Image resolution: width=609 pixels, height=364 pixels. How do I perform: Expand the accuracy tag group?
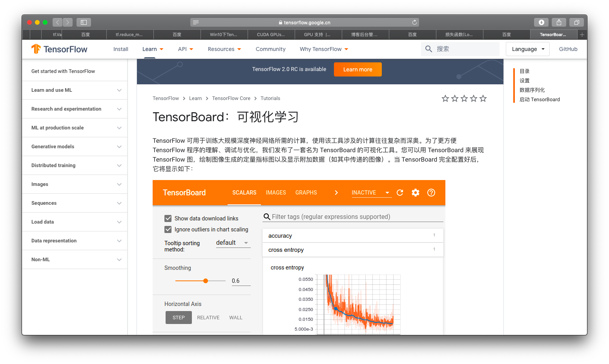pyautogui.click(x=353, y=236)
